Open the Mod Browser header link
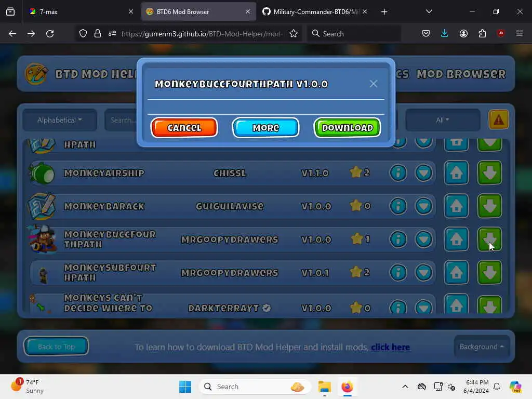 461,74
